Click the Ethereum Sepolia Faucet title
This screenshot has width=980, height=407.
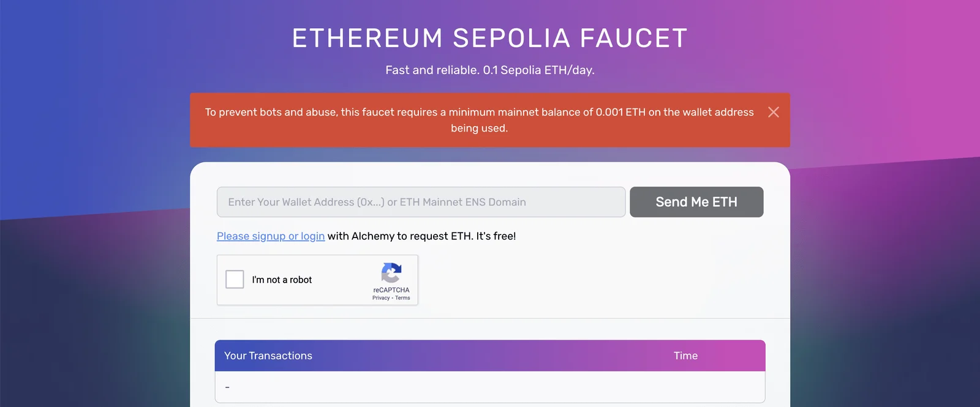[490, 38]
